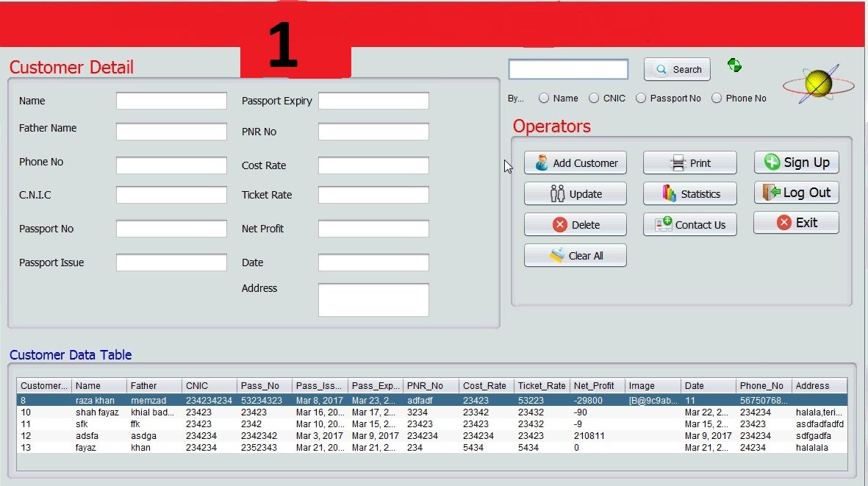
Task: Select the table row for shah fayaz
Action: coord(431,412)
